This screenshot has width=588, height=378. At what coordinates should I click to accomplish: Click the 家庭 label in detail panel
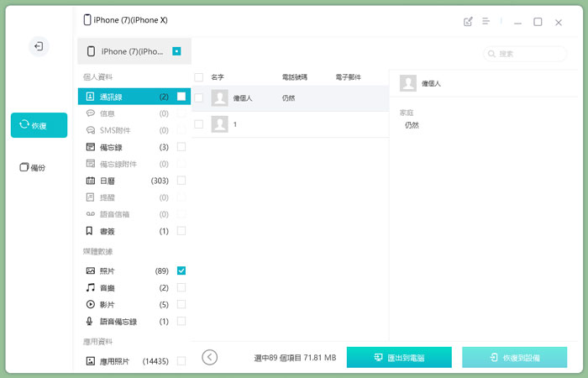tap(407, 113)
